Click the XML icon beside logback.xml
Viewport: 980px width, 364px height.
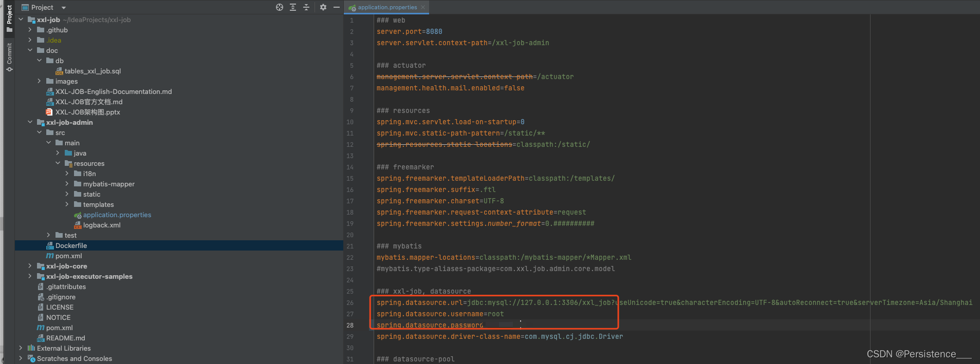pyautogui.click(x=78, y=225)
